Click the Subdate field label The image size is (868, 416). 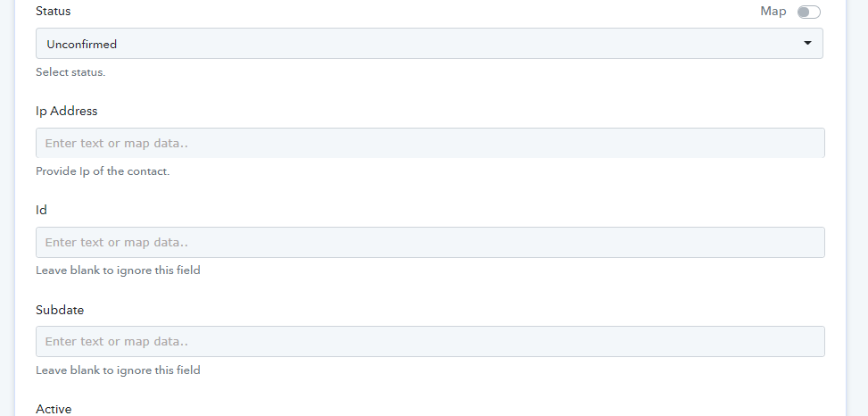pos(60,310)
